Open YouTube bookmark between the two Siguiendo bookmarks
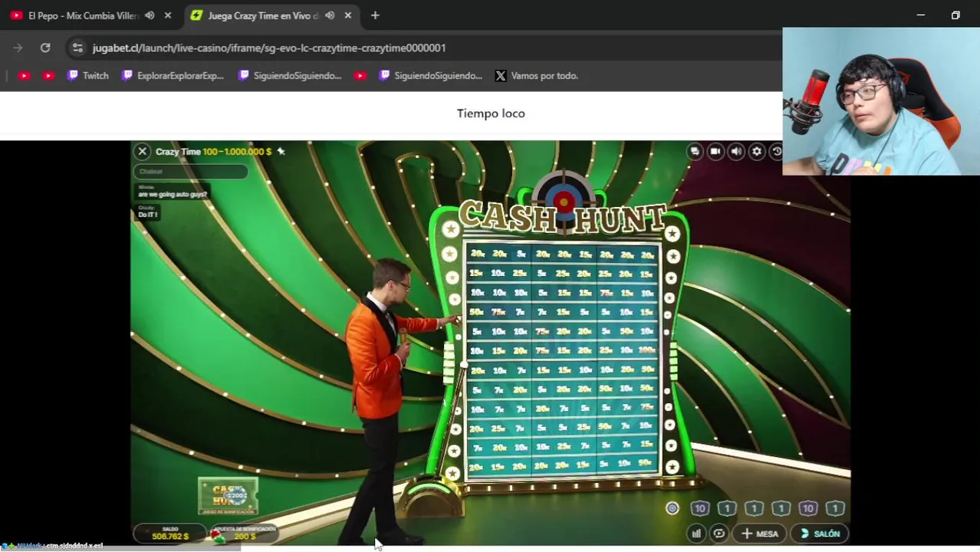Image resolution: width=980 pixels, height=552 pixels. [x=360, y=76]
